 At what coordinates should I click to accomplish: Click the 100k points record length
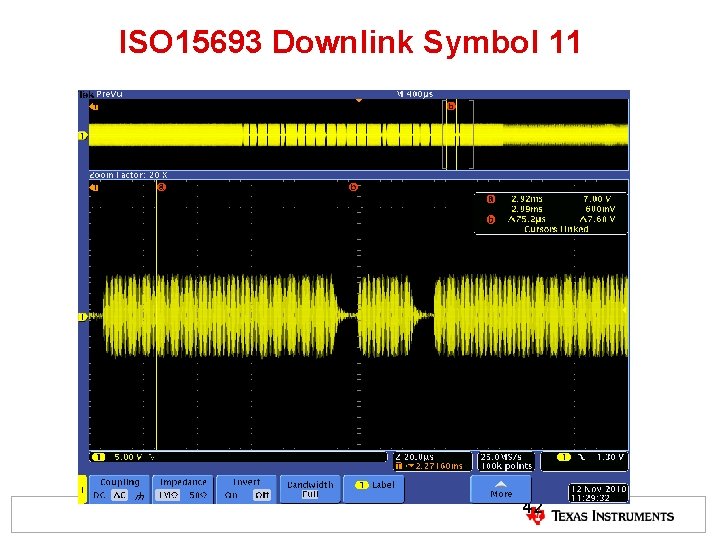click(x=506, y=466)
